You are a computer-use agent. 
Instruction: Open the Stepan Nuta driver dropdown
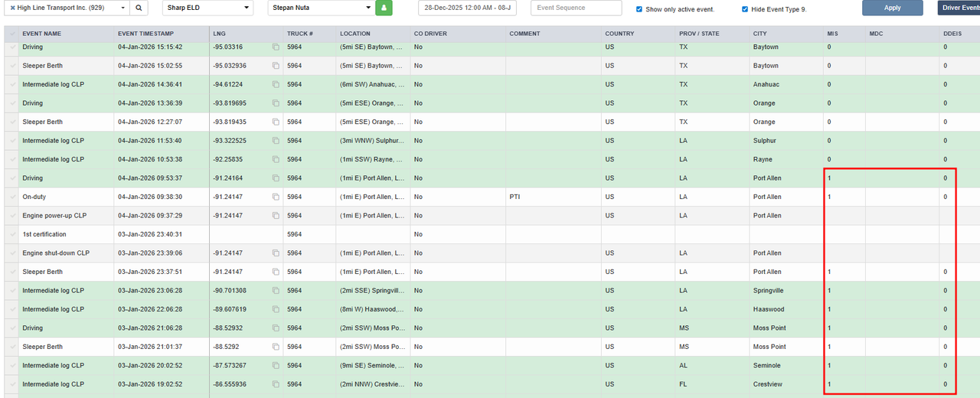pos(320,8)
